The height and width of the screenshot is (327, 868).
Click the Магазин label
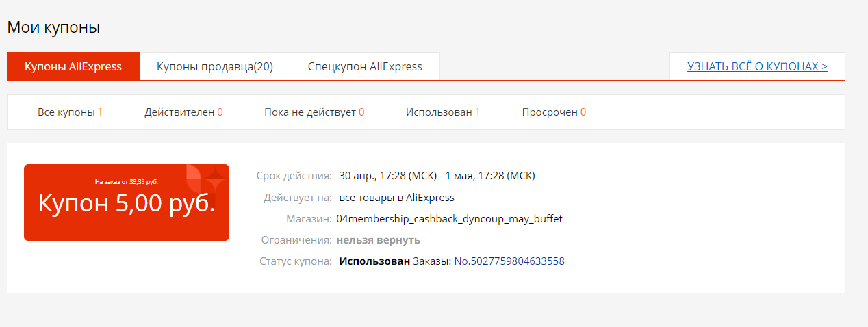point(309,219)
